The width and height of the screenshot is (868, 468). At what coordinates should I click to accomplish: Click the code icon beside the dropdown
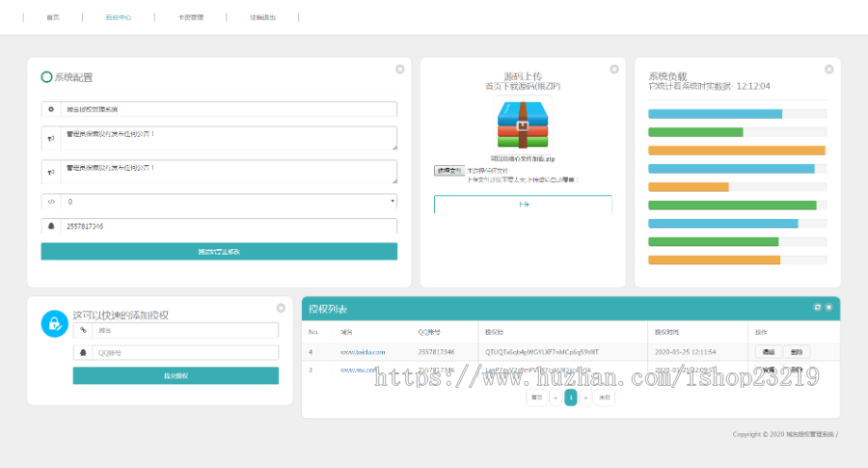coord(51,202)
